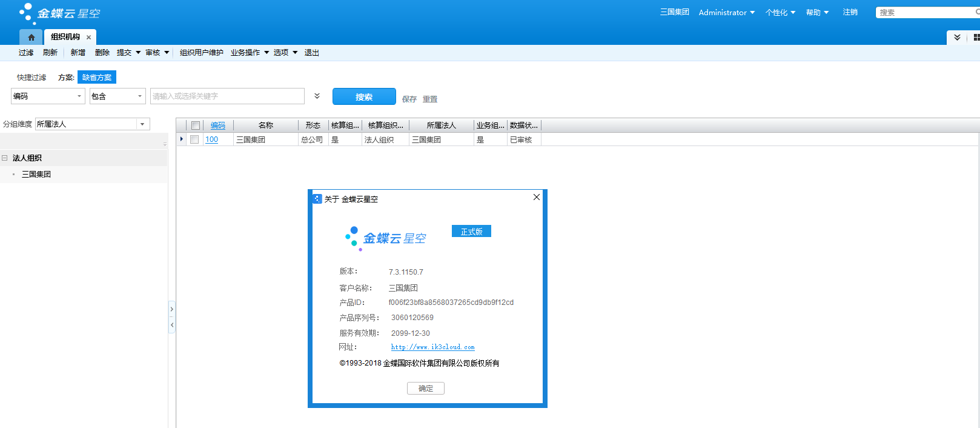
Task: Open the http://www.ik3cloud.com link
Action: 432,347
